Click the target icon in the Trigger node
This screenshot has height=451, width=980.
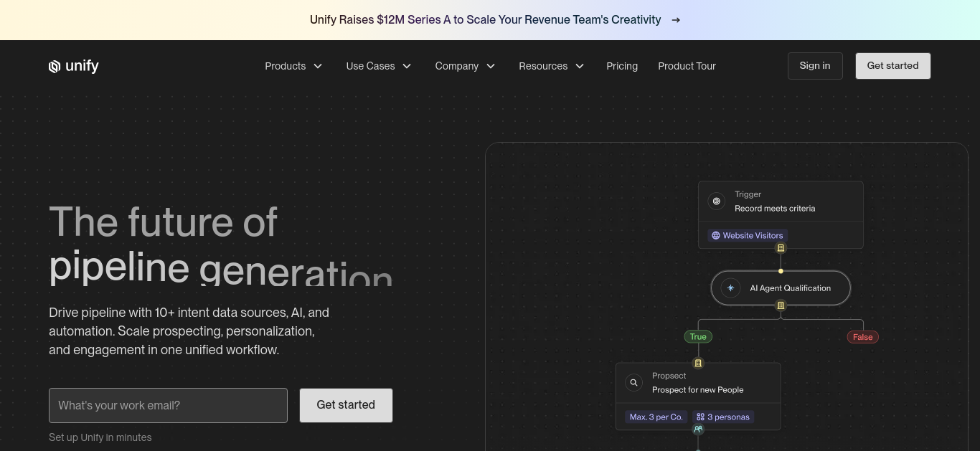click(x=716, y=201)
